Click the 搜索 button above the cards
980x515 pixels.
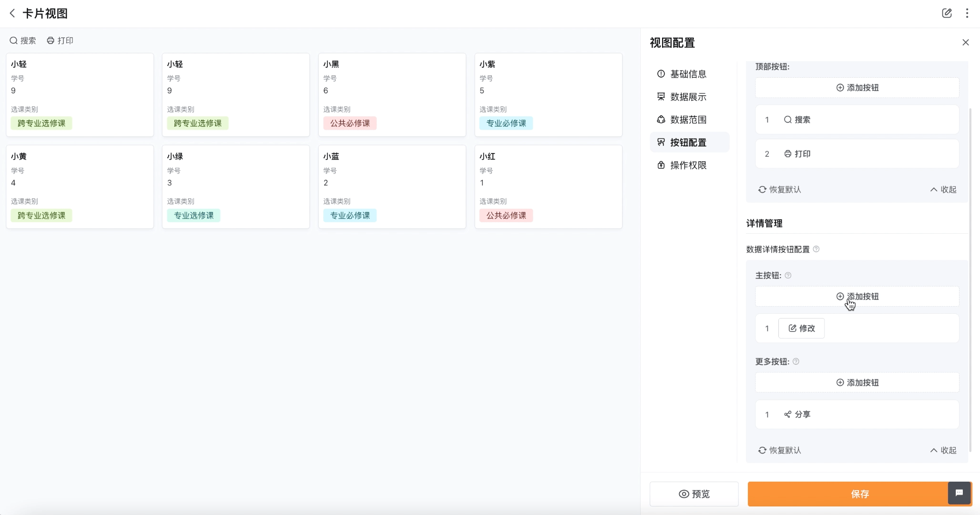(23, 41)
